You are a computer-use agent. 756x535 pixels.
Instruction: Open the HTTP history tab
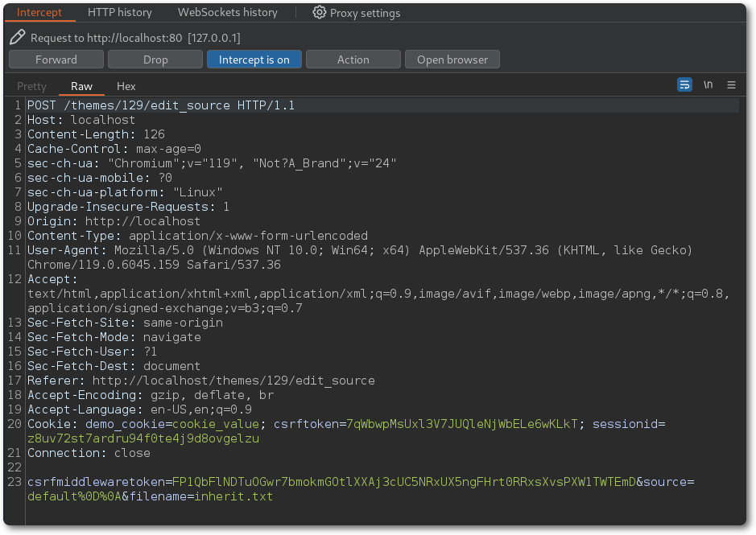[x=119, y=13]
